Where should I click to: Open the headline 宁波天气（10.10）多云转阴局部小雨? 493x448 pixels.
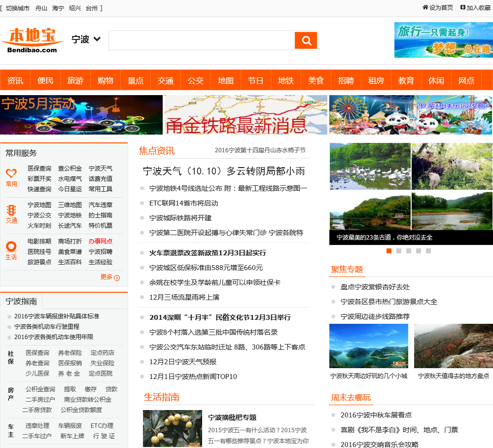click(x=224, y=172)
